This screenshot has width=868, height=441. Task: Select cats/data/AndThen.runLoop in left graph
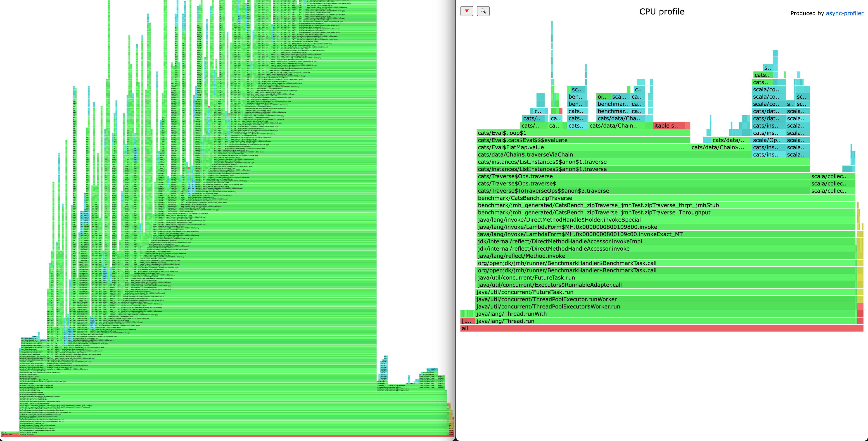point(198,376)
